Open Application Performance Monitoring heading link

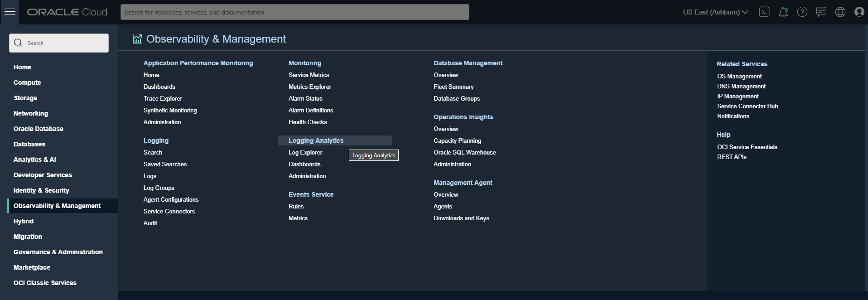pos(198,63)
